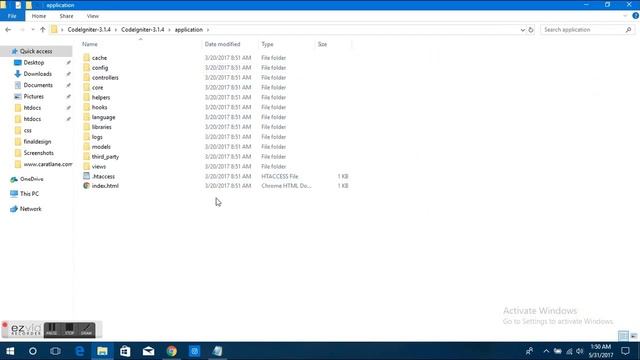The image size is (640, 360).
Task: Select the controllers folder
Action: click(105, 78)
